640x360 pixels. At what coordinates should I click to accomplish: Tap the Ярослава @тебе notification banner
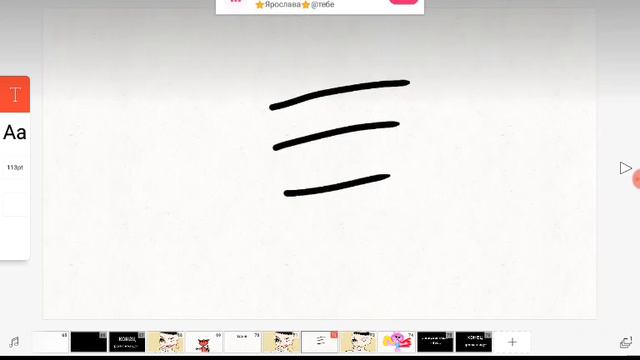[x=320, y=7]
